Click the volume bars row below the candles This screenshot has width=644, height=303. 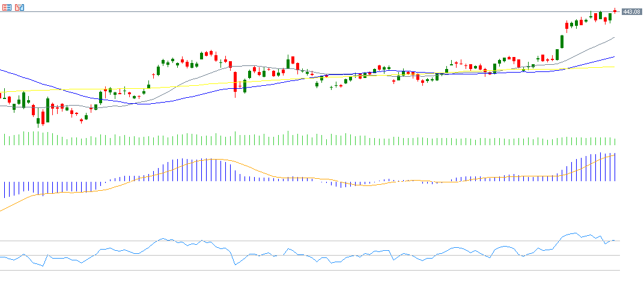coord(300,140)
